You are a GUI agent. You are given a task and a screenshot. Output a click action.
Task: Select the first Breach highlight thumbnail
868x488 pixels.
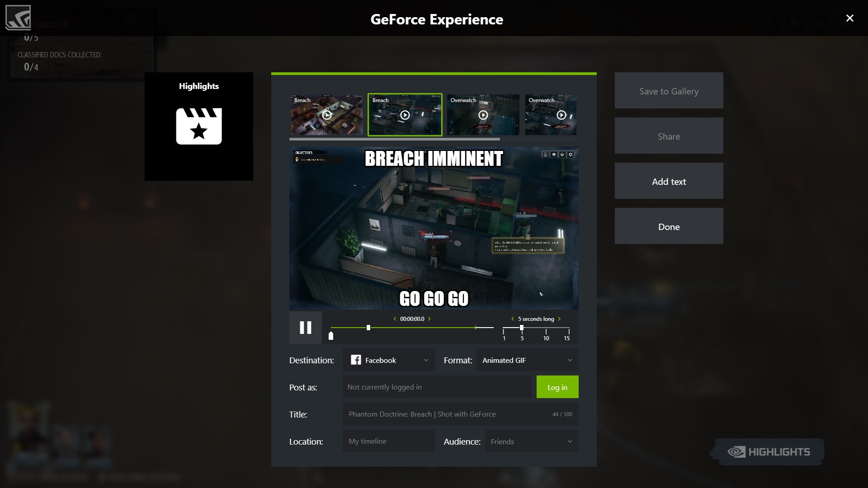pos(326,115)
